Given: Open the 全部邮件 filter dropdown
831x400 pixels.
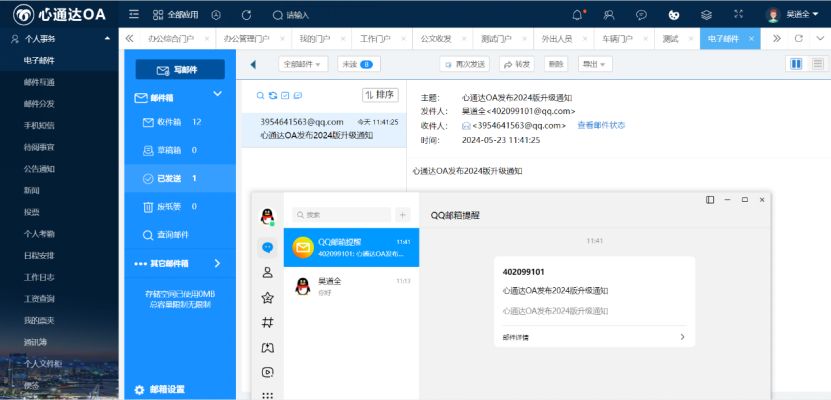Looking at the screenshot, I should coord(302,64).
